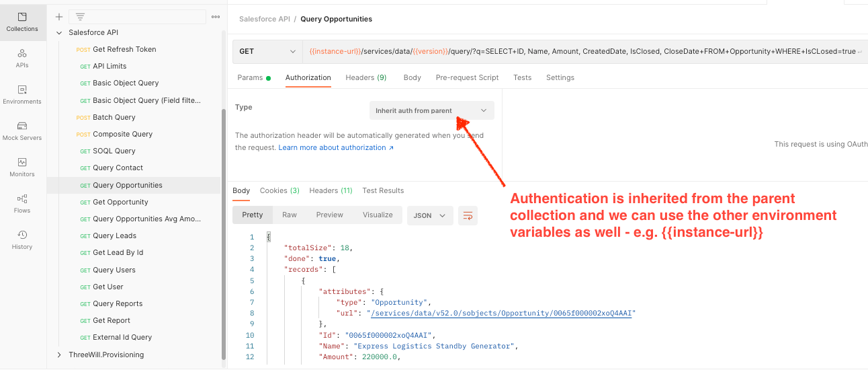Open the Mock Servers sidebar section
The image size is (868, 370).
point(22,131)
